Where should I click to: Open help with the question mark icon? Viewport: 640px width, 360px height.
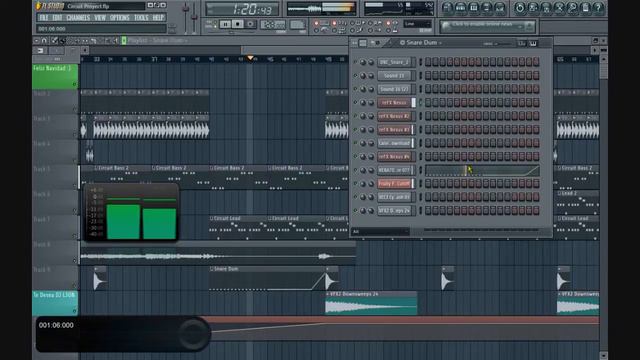click(x=598, y=7)
